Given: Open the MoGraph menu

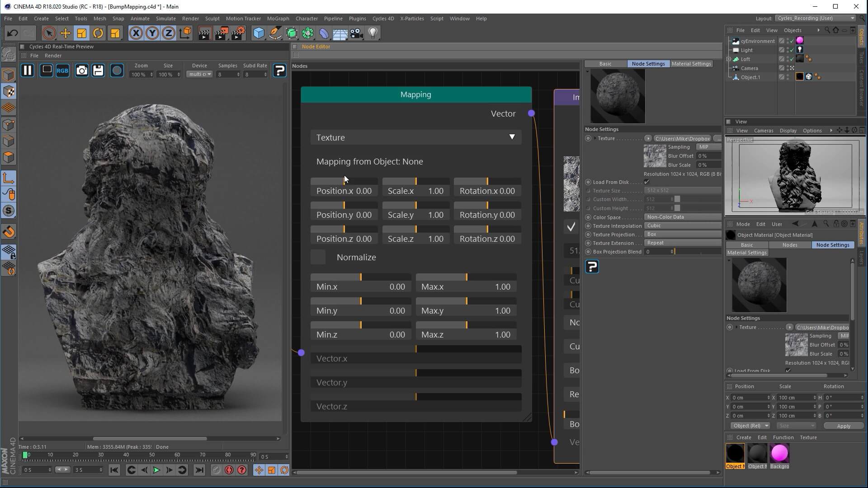Looking at the screenshot, I should [278, 19].
